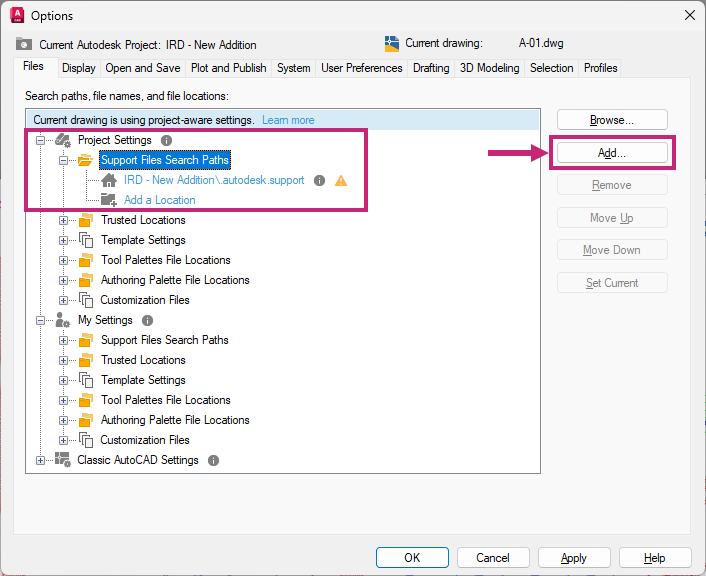This screenshot has height=576, width=706.
Task: Expand the Classic AutoCAD Settings node
Action: (x=41, y=460)
